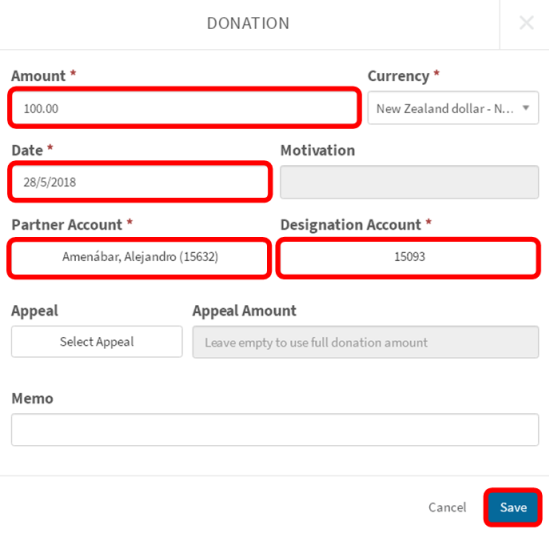Open the Designation Account selector 15093

(408, 257)
